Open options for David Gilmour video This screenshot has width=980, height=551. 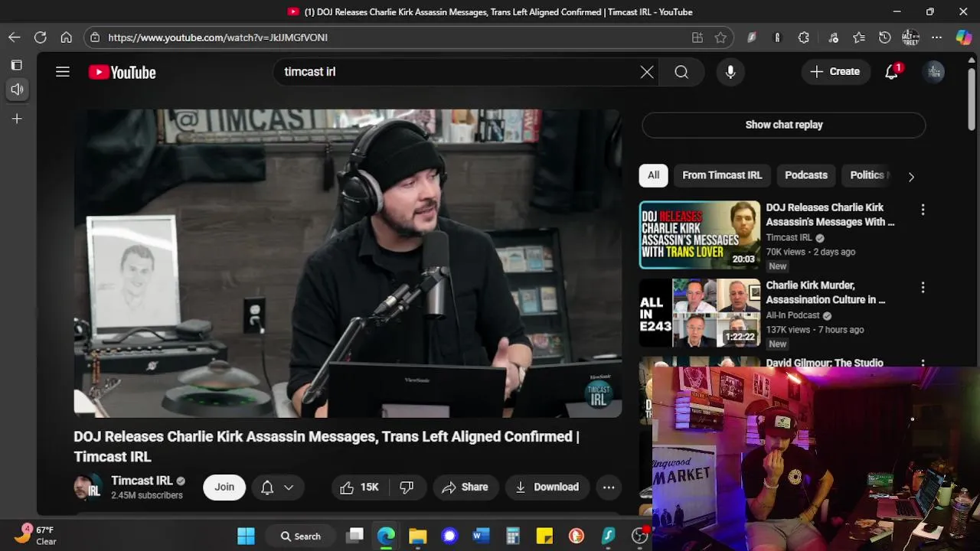point(923,364)
